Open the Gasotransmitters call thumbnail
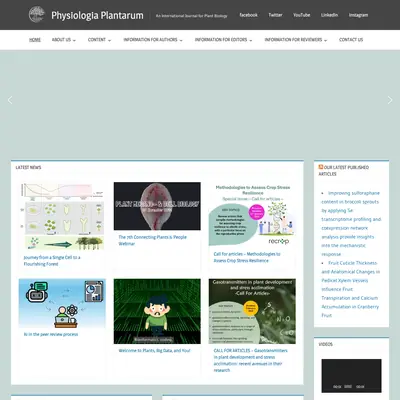400x400 pixels. tap(252, 311)
